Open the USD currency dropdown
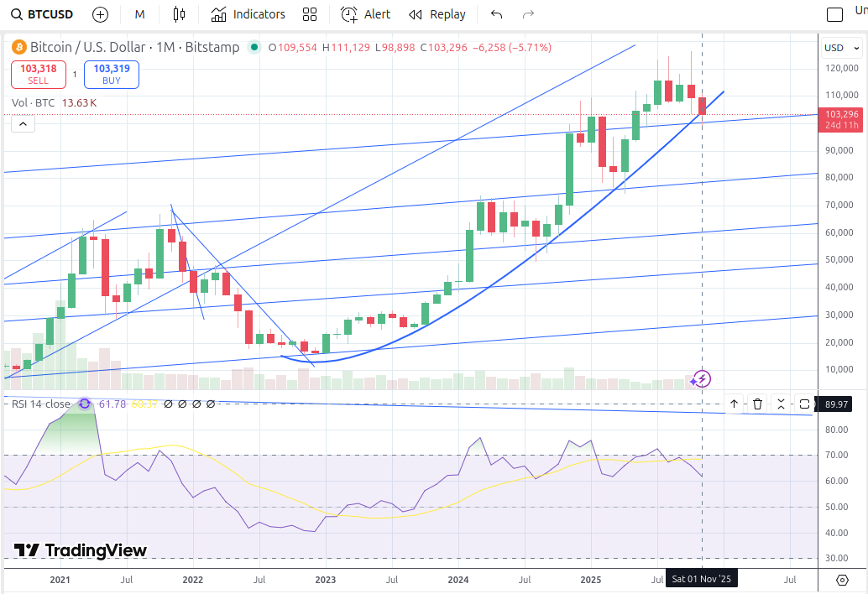The width and height of the screenshot is (868, 594). (841, 48)
